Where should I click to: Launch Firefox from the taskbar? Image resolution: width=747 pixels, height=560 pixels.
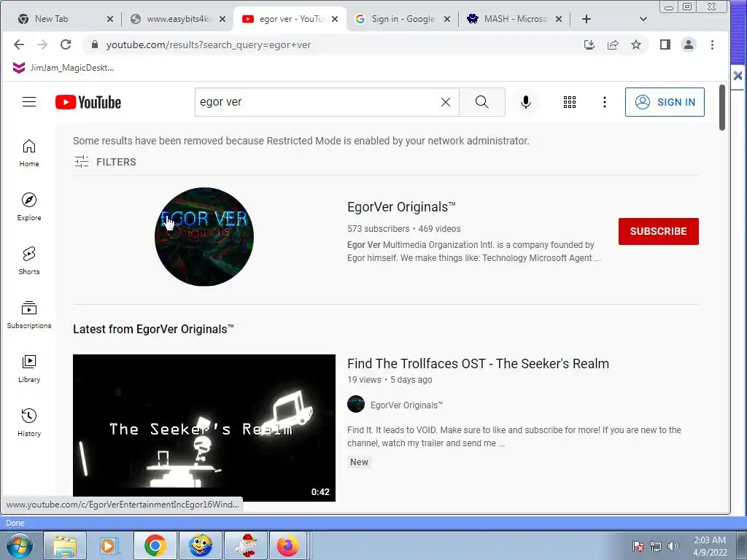tap(287, 545)
